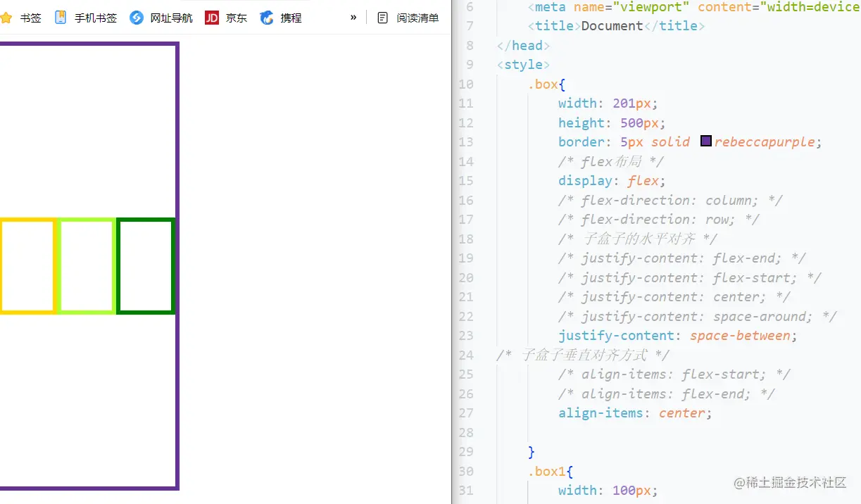Click the closing brace on line 29
Image resolution: width=861 pixels, height=504 pixels.
click(x=532, y=452)
